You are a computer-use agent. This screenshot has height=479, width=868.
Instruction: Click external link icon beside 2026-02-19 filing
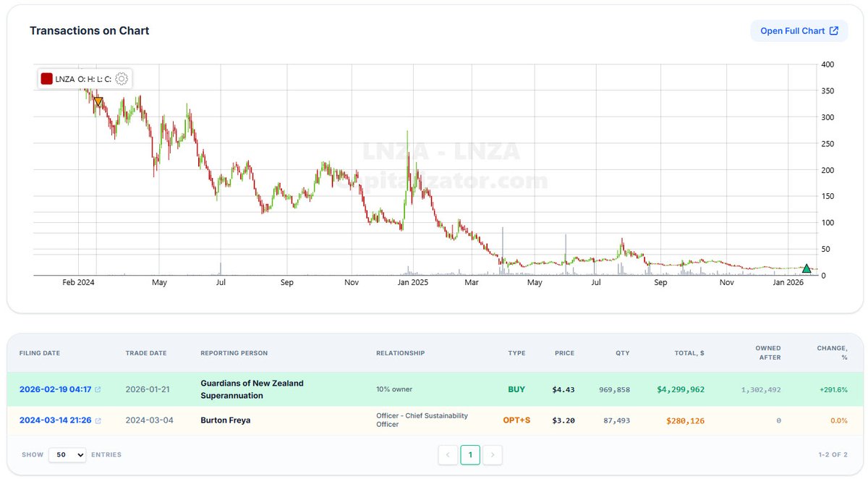click(98, 389)
